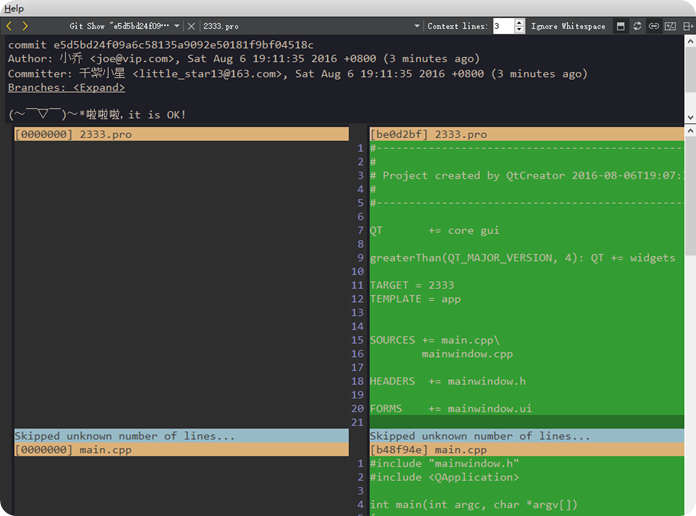The image size is (696, 516).
Task: Toggle the description pane icon
Action: tap(621, 26)
